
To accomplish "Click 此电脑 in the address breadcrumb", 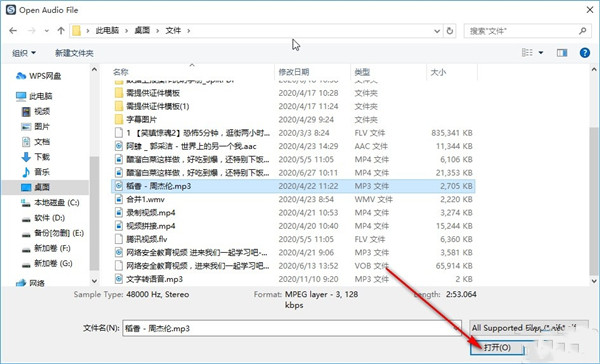I will point(107,31).
